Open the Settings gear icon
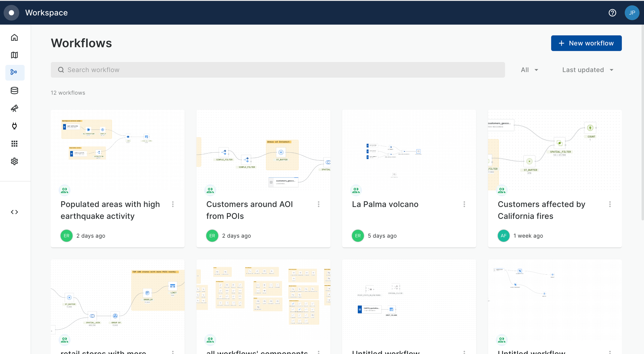Viewport: 644px width, 354px height. pos(15,161)
